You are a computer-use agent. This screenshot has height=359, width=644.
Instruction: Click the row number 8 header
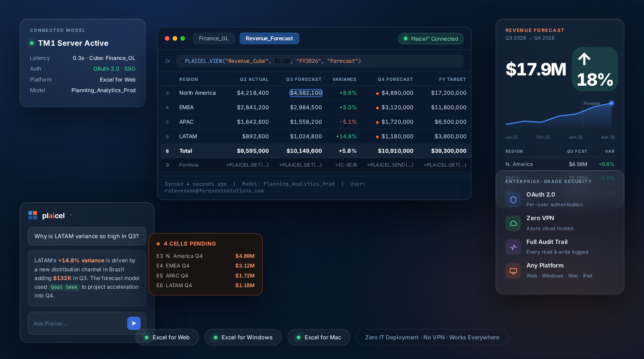point(167,151)
